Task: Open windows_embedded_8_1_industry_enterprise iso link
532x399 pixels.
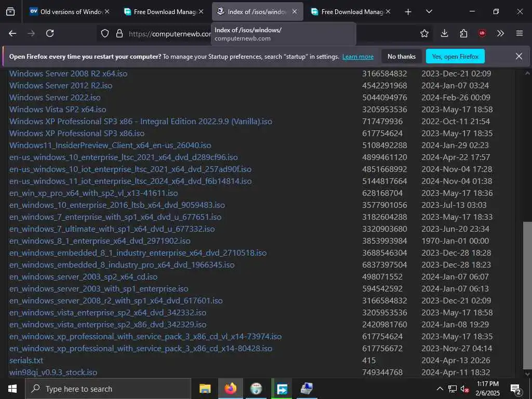Action: (x=138, y=253)
